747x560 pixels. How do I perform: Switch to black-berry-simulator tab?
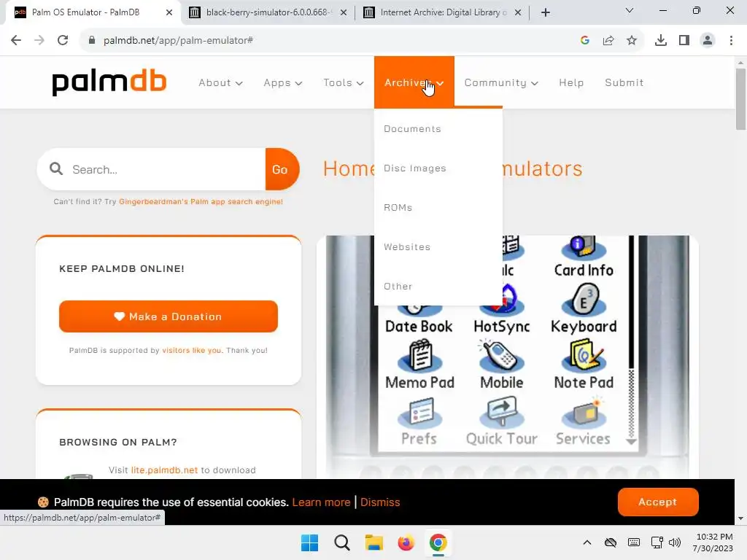coord(266,12)
